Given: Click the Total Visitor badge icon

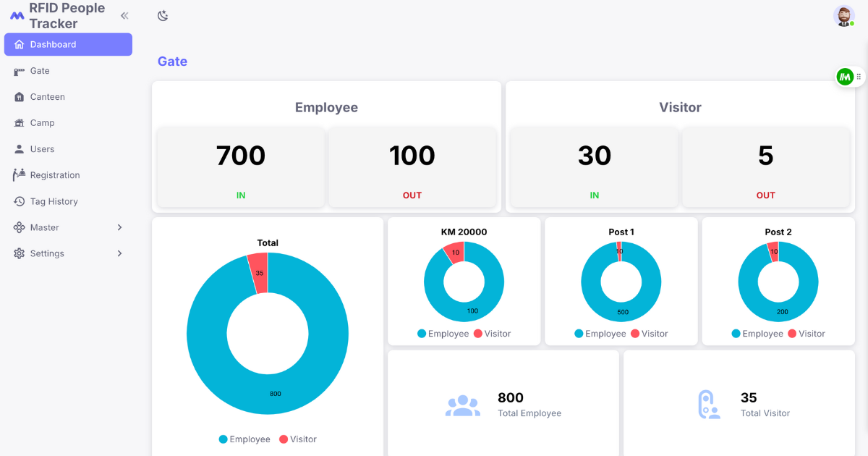Looking at the screenshot, I should point(709,405).
